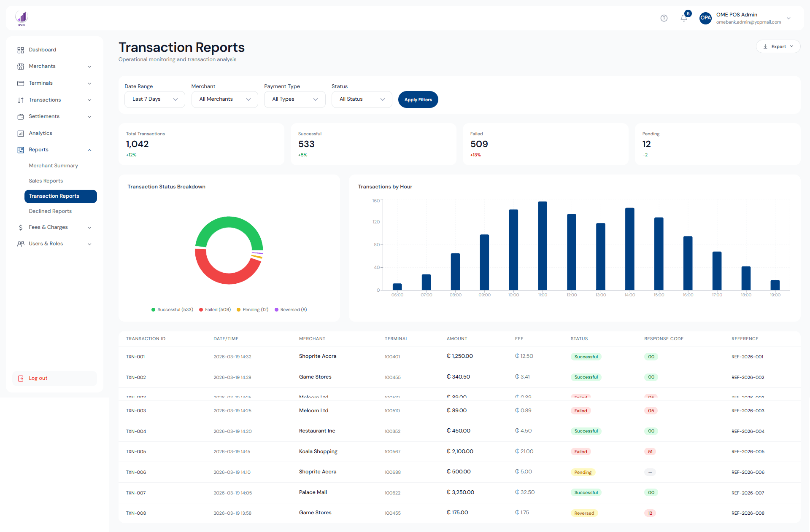Click the Reversed status badge of TXN-008
The height and width of the screenshot is (532, 810).
pyautogui.click(x=584, y=513)
